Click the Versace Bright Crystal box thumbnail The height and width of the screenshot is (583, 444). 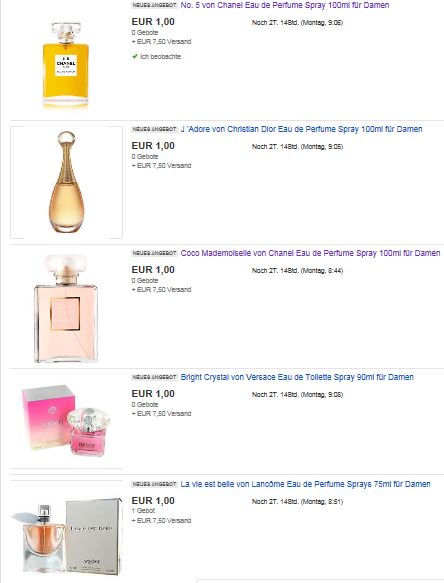point(66,420)
